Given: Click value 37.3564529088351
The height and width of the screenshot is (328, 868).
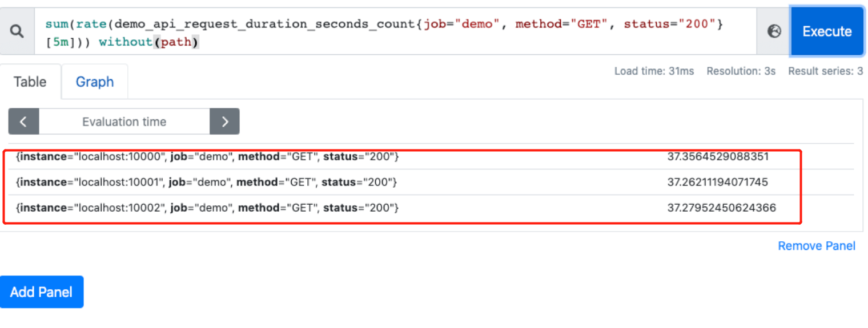Looking at the screenshot, I should coord(718,156).
